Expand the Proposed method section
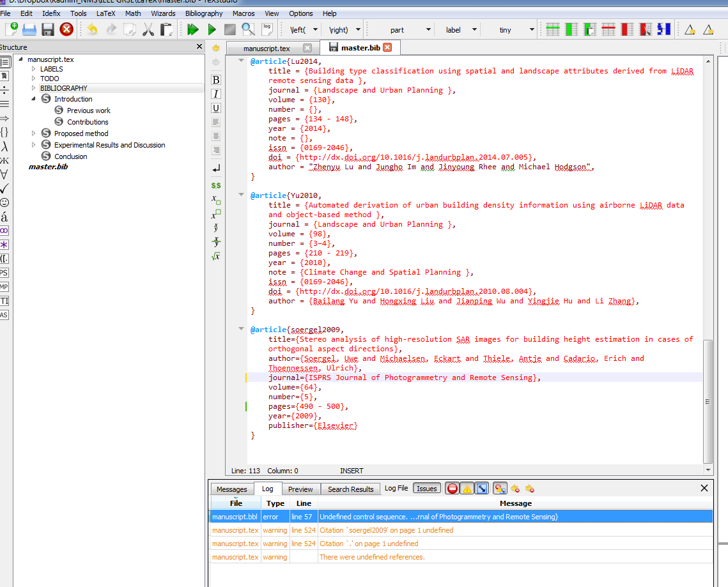728x587 pixels. (x=33, y=133)
